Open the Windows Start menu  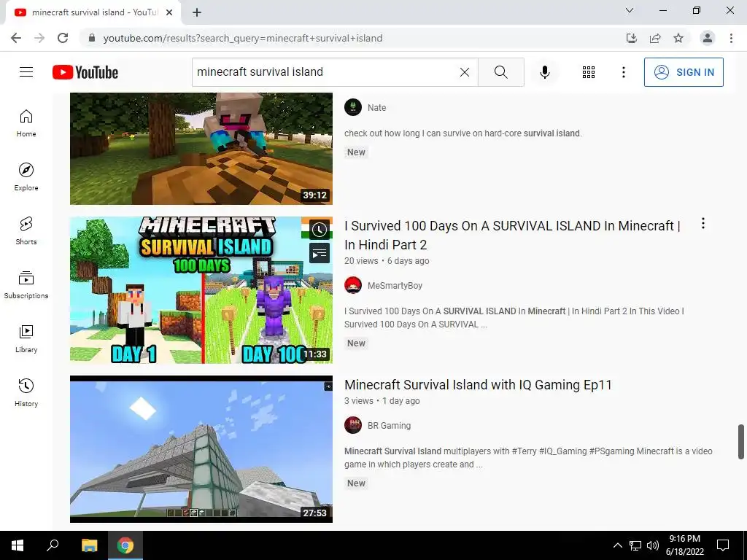[18, 545]
